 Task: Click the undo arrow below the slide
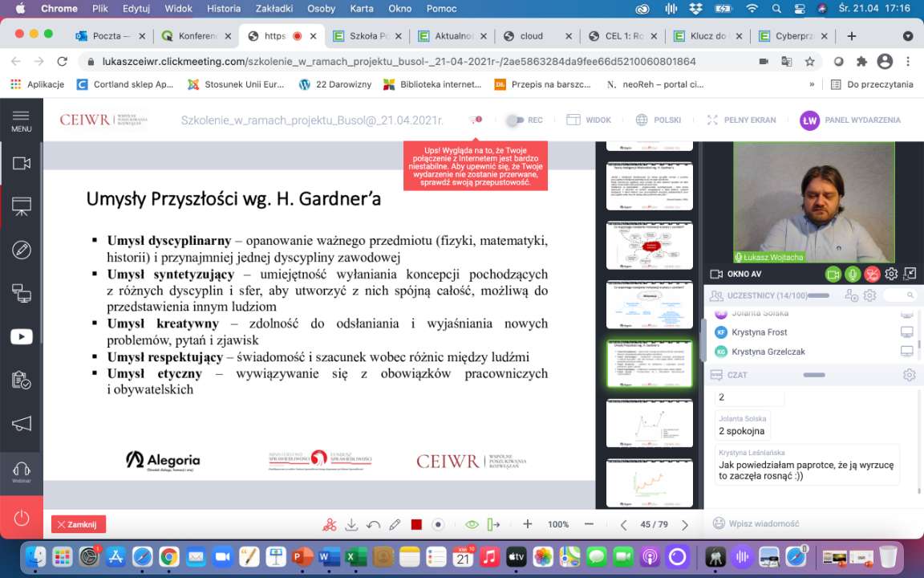click(373, 524)
